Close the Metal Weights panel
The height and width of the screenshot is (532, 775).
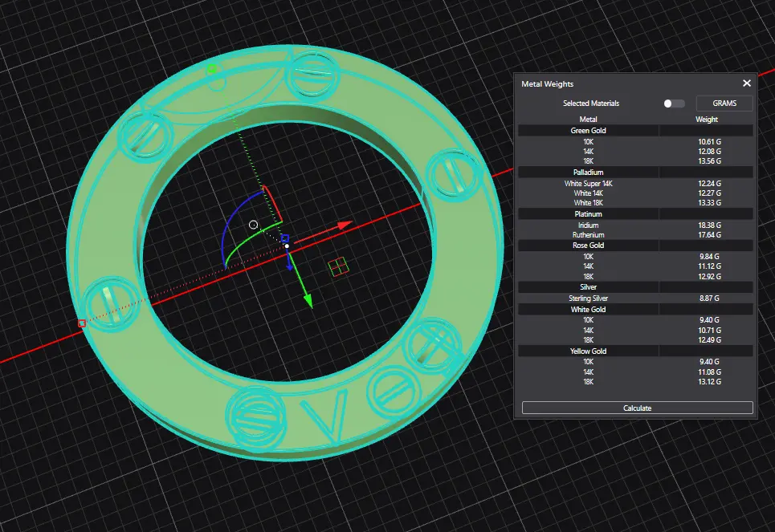coord(747,83)
